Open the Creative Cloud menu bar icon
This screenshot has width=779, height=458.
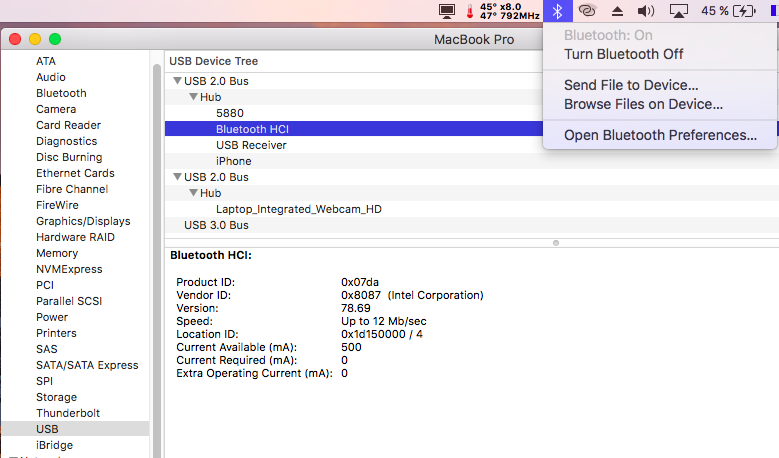[x=587, y=10]
